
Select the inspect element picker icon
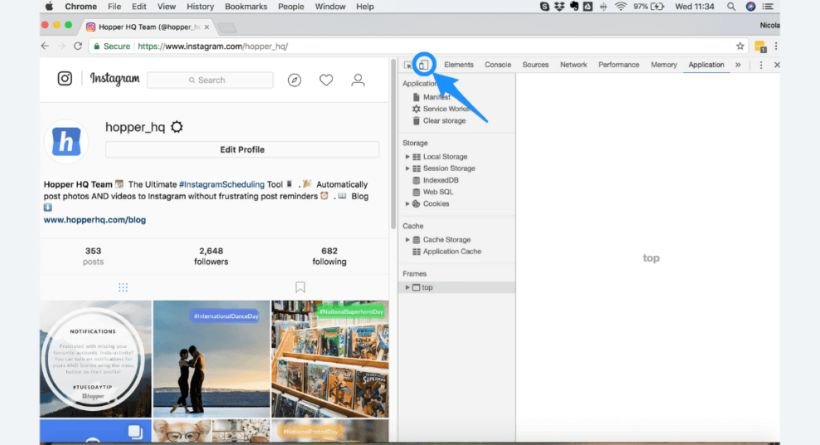408,65
